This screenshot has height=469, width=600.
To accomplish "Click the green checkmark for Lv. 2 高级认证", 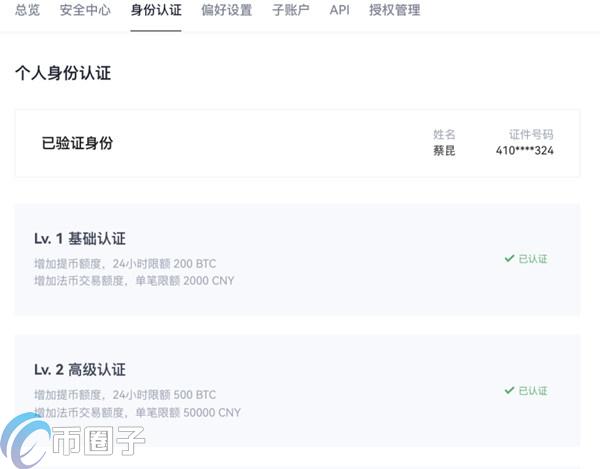I will 509,391.
